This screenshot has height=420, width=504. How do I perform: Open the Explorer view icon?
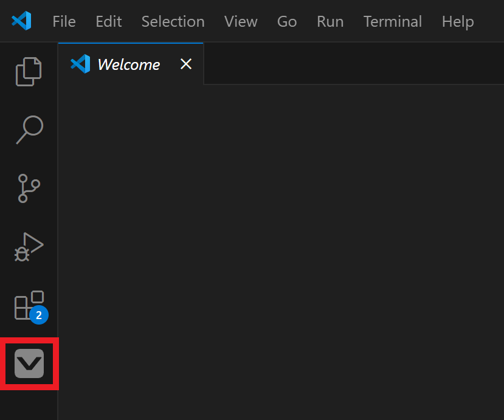tap(29, 71)
